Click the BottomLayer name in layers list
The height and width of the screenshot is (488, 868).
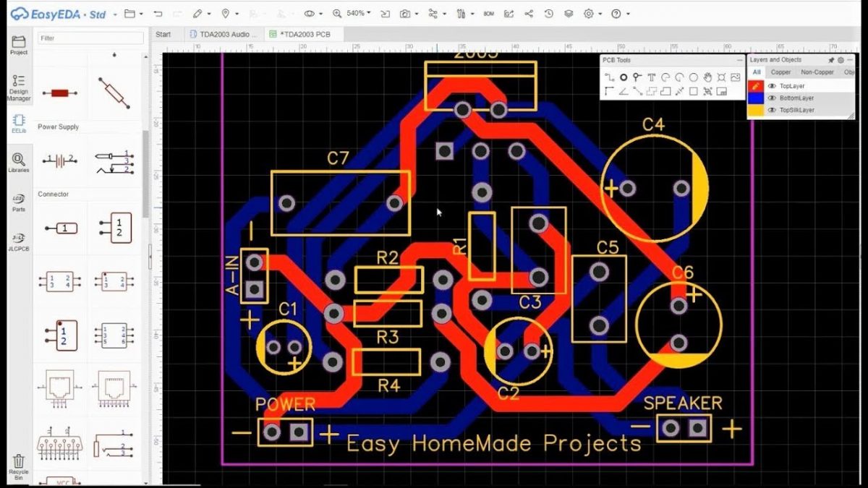pos(796,98)
